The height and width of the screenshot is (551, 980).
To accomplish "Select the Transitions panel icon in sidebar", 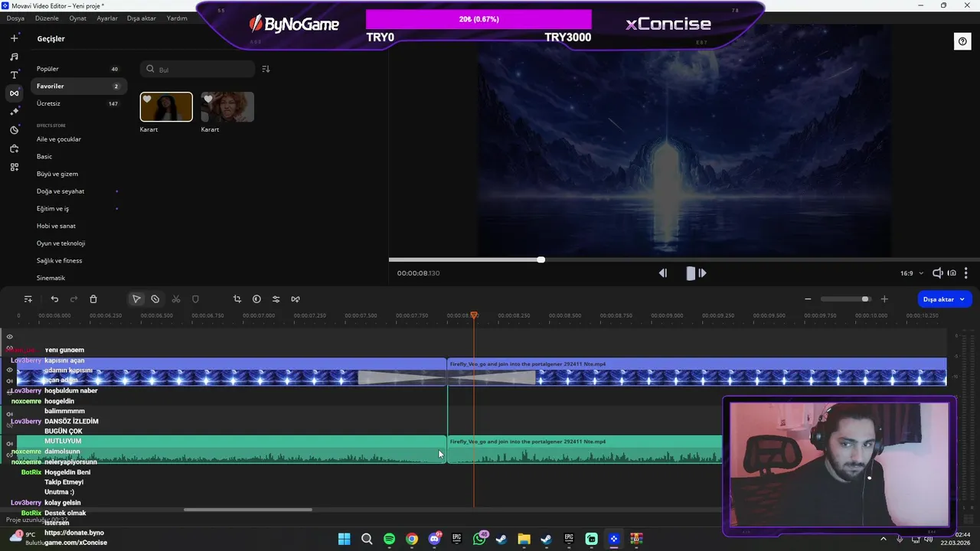I will tap(14, 93).
